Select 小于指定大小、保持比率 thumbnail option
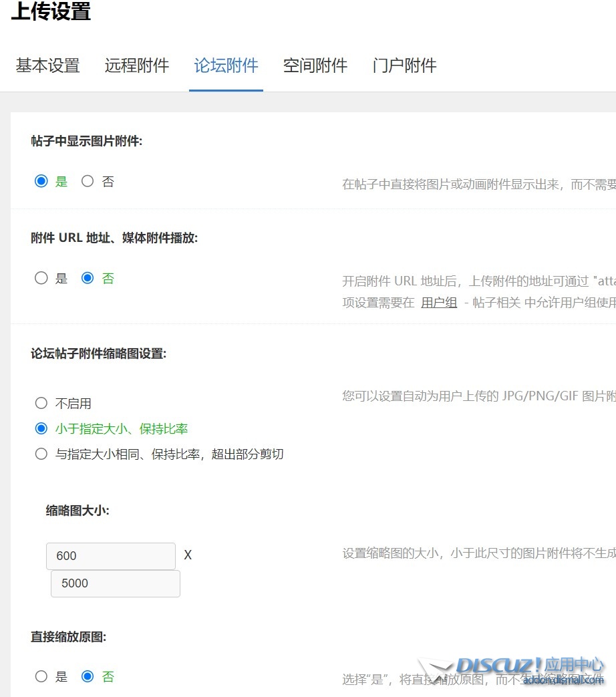 [41, 428]
